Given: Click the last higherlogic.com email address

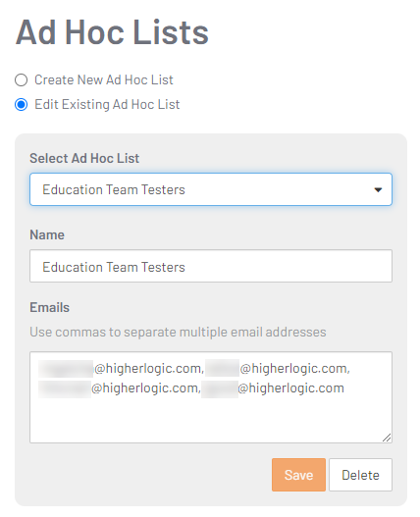Looking at the screenshot, I should coord(273,388).
